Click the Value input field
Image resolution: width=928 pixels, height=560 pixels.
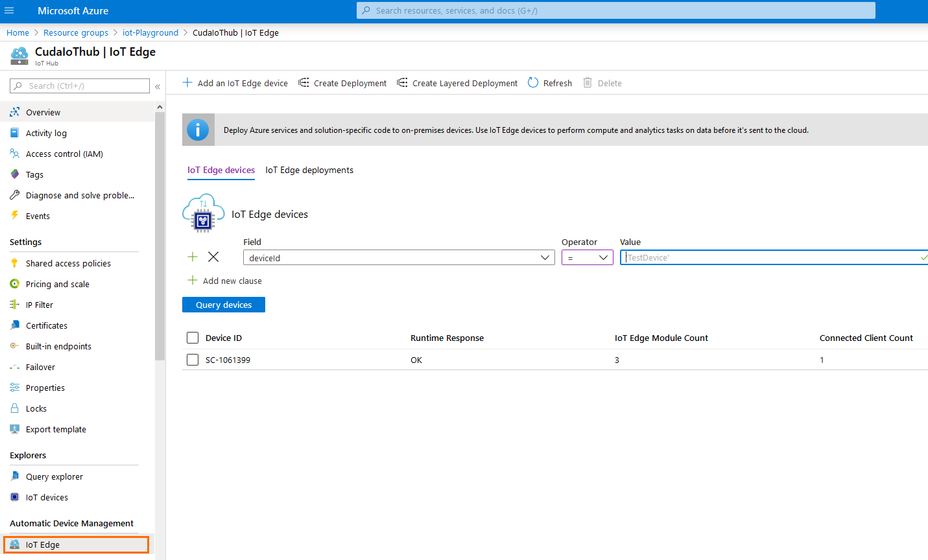click(774, 257)
